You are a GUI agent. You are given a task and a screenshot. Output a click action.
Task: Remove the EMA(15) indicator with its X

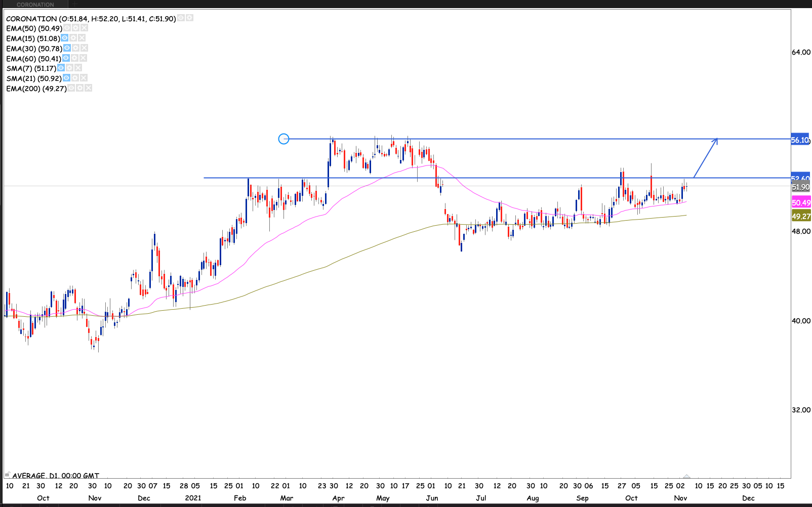click(x=82, y=38)
